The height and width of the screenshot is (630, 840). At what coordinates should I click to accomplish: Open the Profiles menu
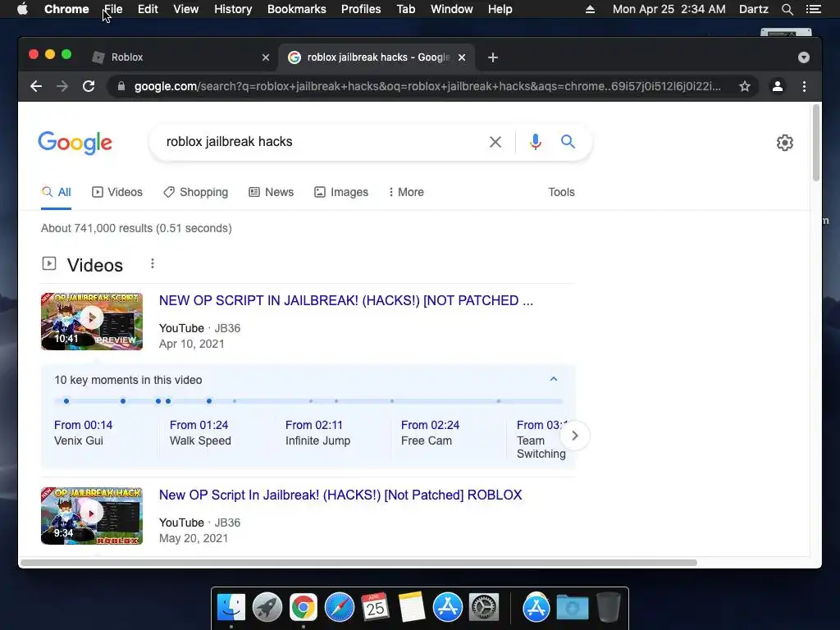click(361, 9)
